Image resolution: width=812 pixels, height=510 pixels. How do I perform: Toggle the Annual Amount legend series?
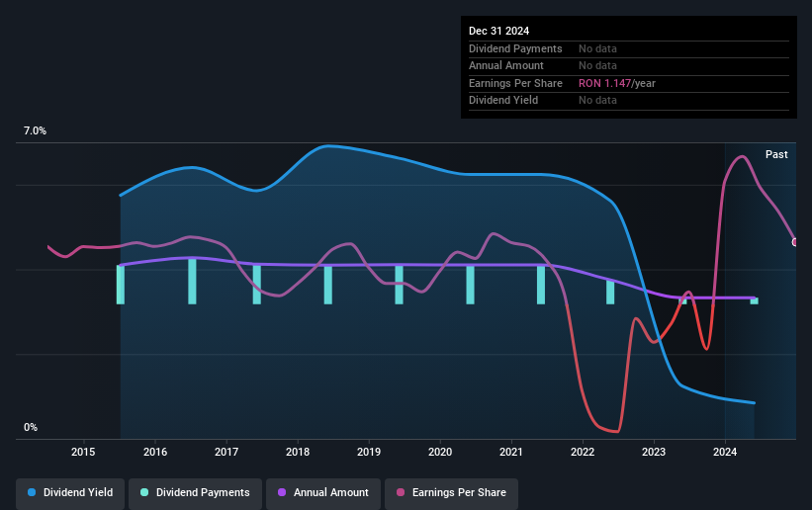(323, 492)
